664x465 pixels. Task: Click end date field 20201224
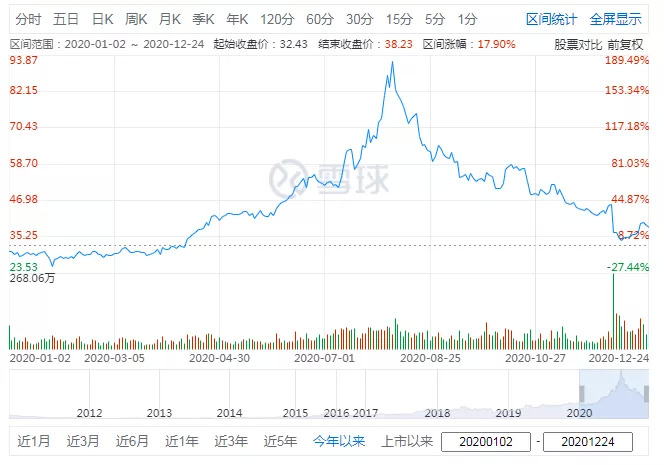tap(592, 441)
